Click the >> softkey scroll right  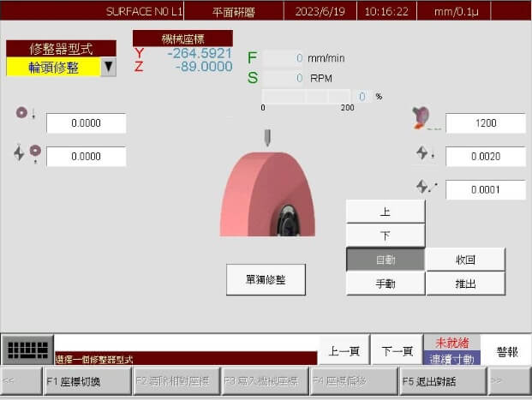510,381
